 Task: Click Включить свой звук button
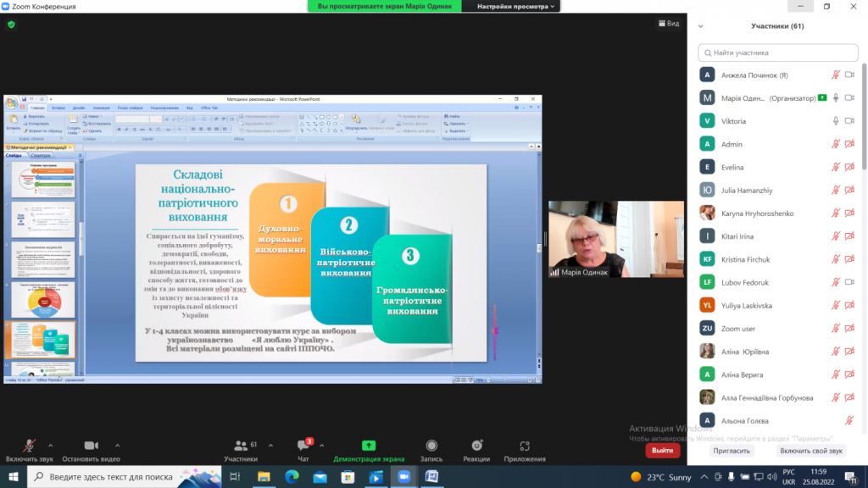(811, 451)
